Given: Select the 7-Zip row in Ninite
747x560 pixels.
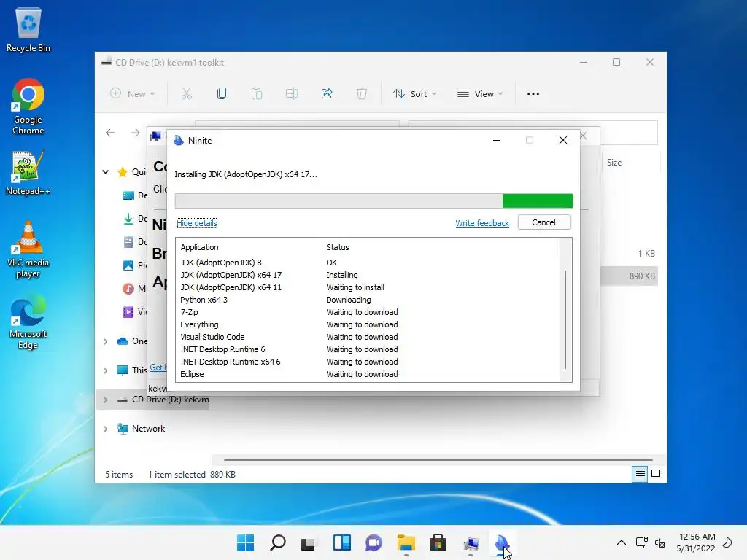Looking at the screenshot, I should [366, 312].
